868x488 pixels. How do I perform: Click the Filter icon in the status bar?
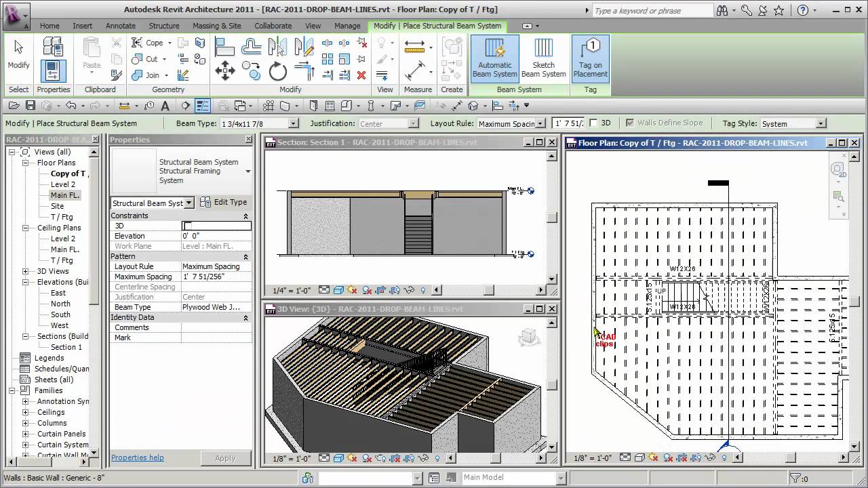pos(795,479)
